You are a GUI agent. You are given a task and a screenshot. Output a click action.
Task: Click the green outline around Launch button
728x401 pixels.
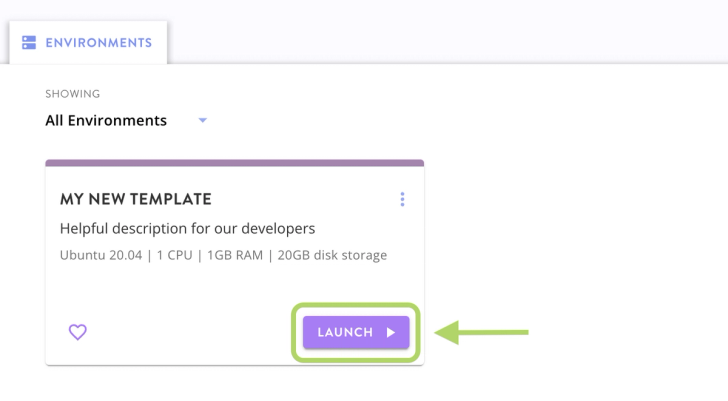click(356, 306)
